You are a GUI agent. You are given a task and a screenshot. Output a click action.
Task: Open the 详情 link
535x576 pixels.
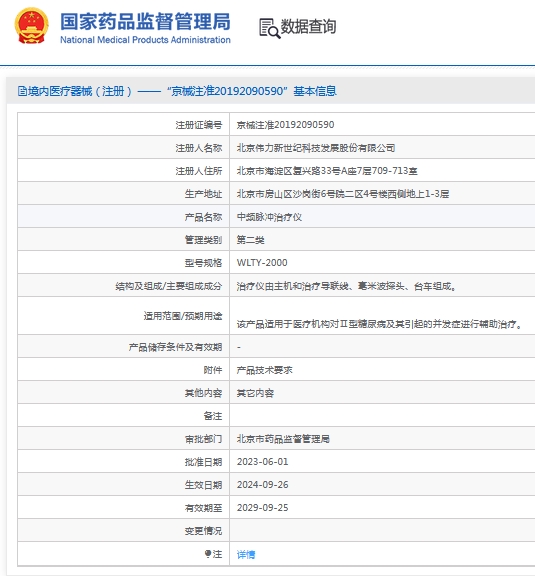tap(246, 554)
